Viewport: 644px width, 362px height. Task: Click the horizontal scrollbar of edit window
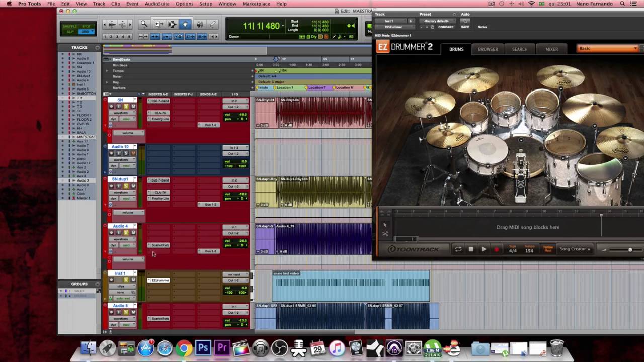click(x=304, y=332)
